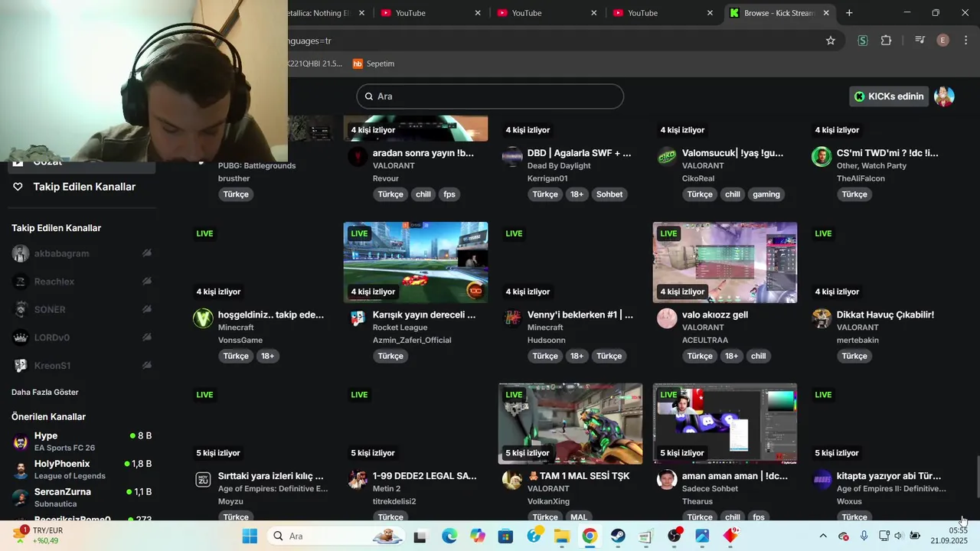Select the MAL tag under VolkanXing
980x551 pixels.
(x=579, y=517)
